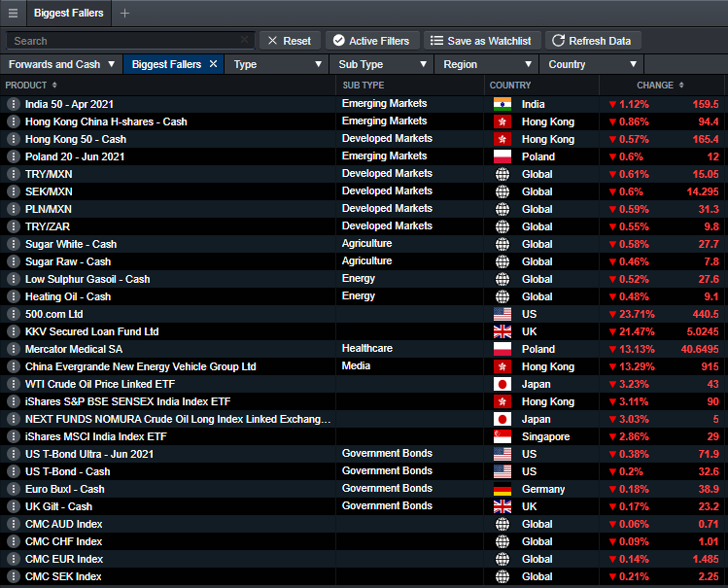728x588 pixels.
Task: Open the Country filter dropdown
Action: coord(592,64)
